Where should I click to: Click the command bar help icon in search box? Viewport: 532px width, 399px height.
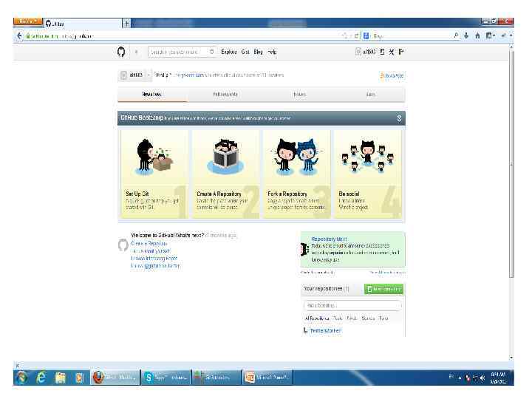212,52
